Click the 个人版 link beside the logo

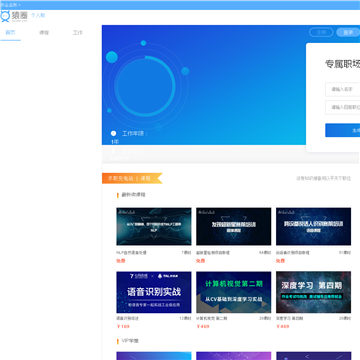[x=38, y=15]
